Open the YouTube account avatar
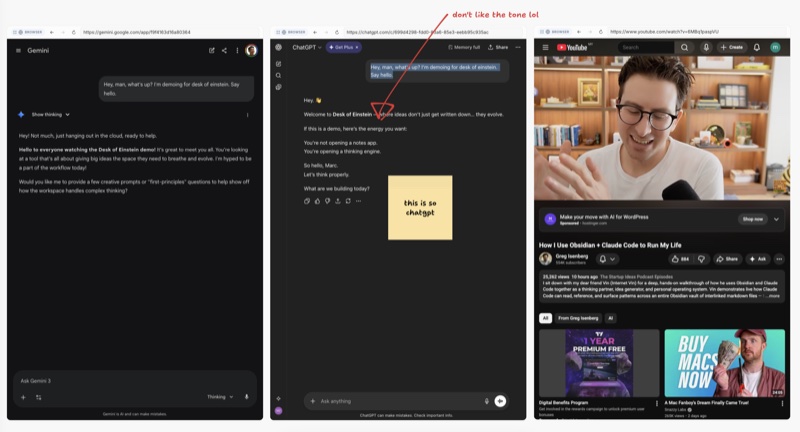Image resolution: width=800 pixels, height=432 pixels. (x=776, y=47)
